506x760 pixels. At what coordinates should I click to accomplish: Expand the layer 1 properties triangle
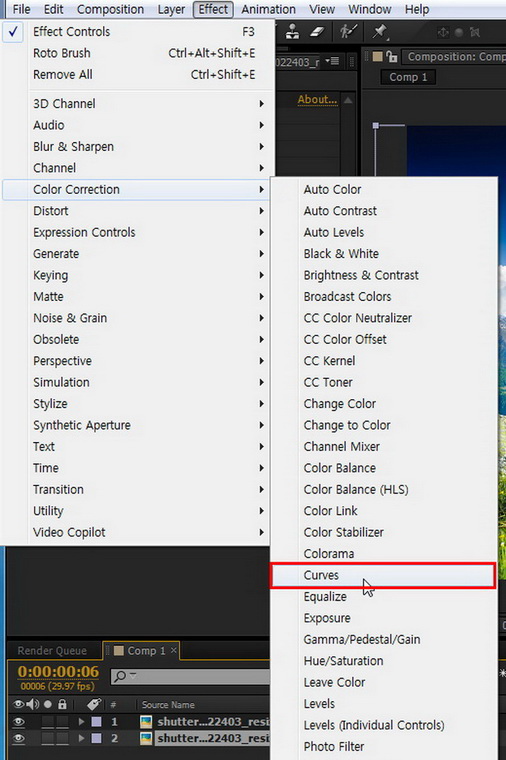(x=81, y=722)
